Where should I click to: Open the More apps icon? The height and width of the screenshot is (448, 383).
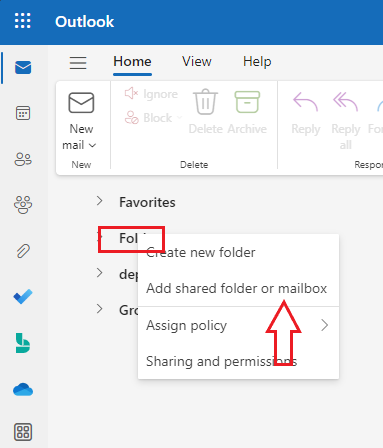pyautogui.click(x=23, y=432)
